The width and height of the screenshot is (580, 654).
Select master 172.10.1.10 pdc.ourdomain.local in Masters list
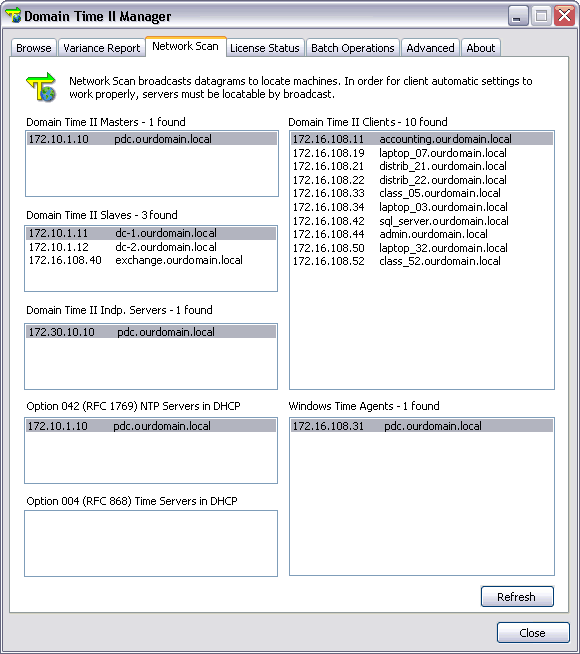(x=152, y=139)
